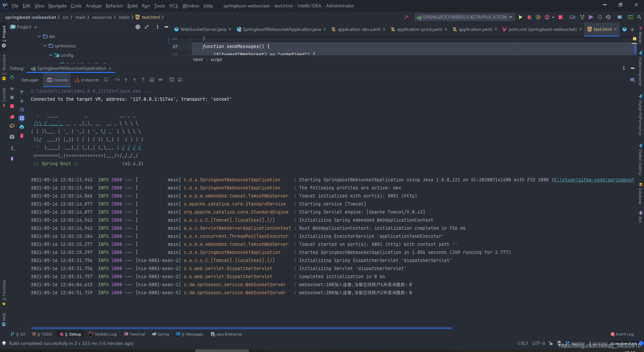Stop debugging with red square in debug sidebar
The height and width of the screenshot is (352, 644).
click(x=12, y=106)
